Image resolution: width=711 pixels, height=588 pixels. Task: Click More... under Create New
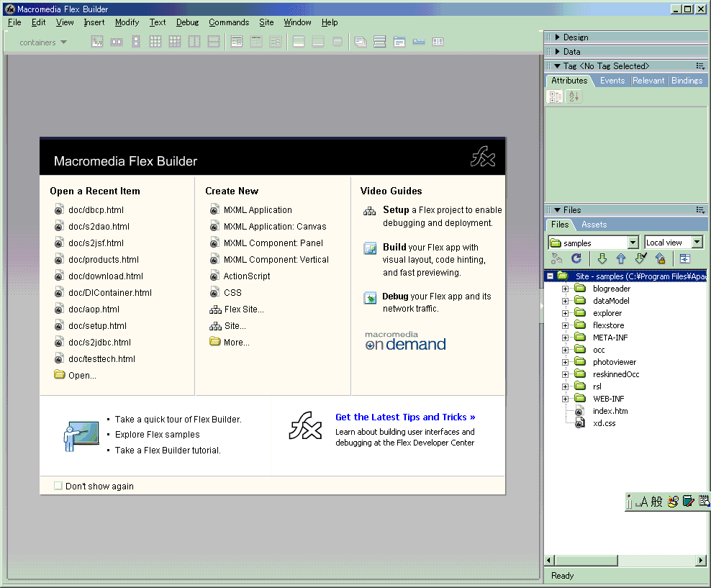click(x=236, y=343)
